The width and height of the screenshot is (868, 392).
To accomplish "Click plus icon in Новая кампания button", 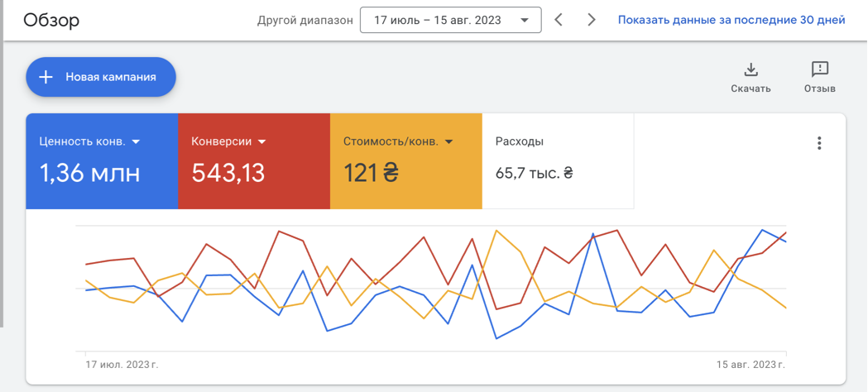I will click(46, 77).
